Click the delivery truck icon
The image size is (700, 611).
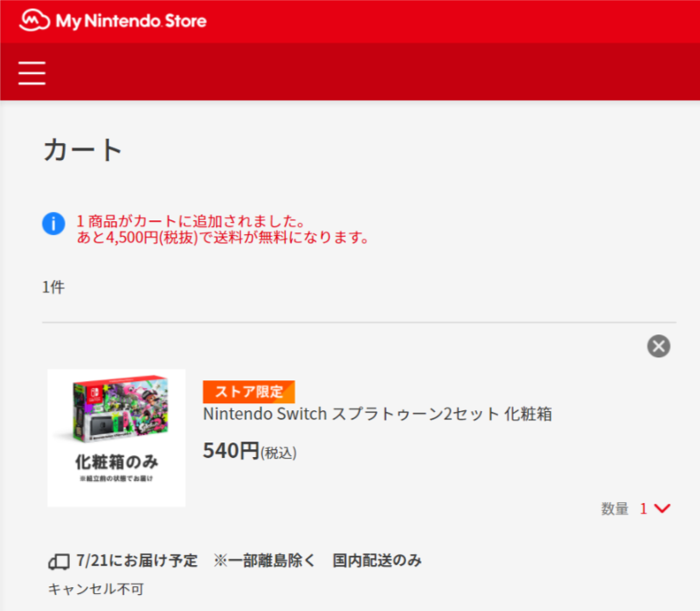[x=59, y=562]
